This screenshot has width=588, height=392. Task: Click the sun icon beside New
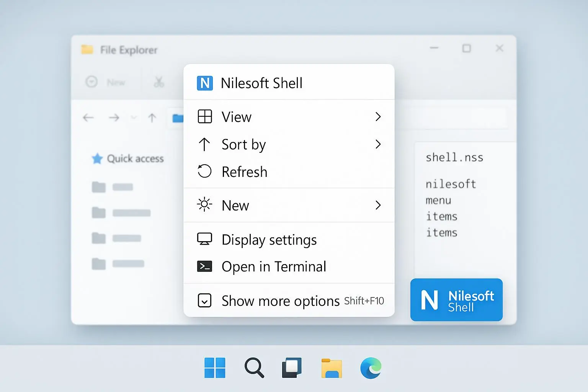(x=204, y=204)
